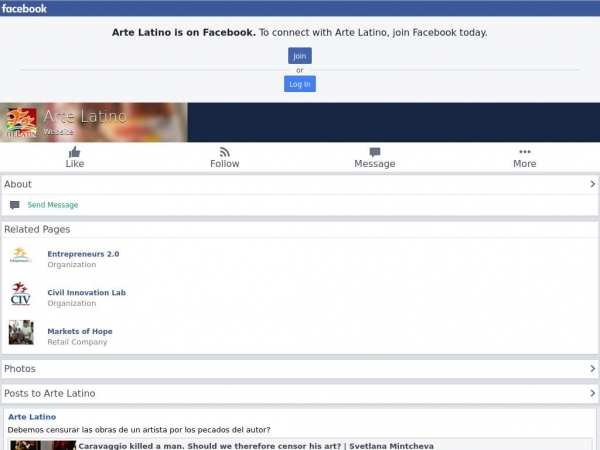The image size is (600, 450).
Task: Open the Photos section header
Action: pos(300,369)
